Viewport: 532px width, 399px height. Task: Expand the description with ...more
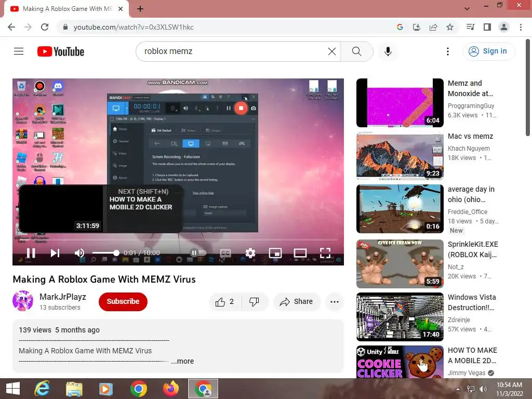(x=182, y=362)
